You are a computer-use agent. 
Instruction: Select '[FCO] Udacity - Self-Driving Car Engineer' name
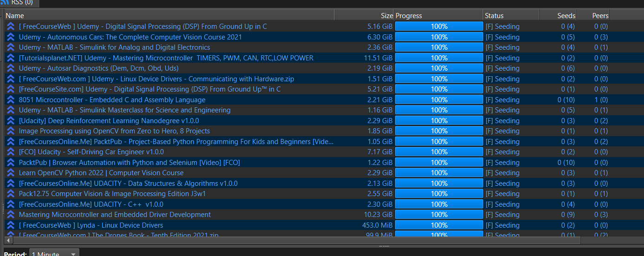click(91, 152)
